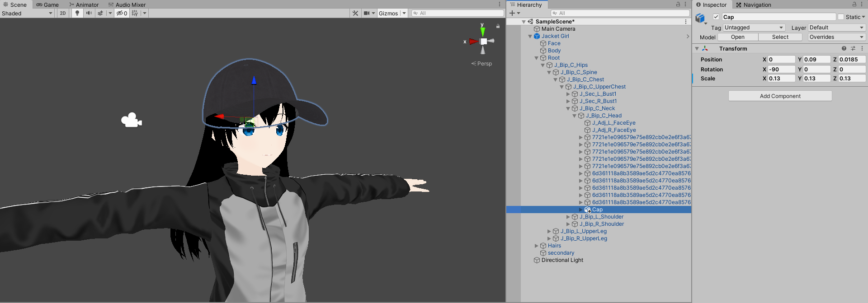Switch to the Game tab
The image size is (868, 303).
pos(47,5)
